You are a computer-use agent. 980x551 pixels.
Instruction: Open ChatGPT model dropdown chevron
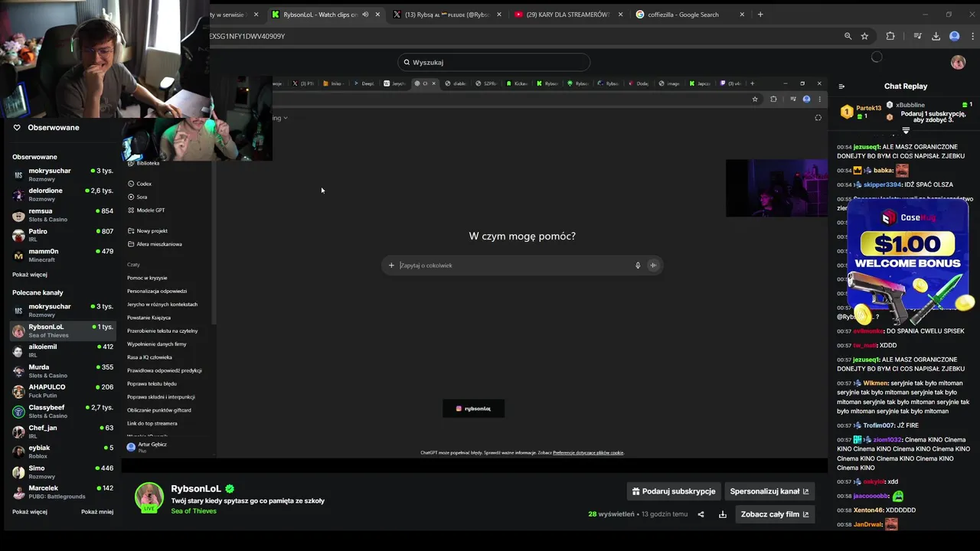click(285, 118)
